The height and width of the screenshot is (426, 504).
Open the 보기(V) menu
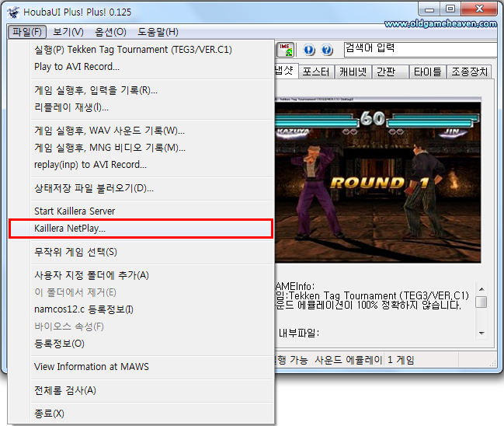pyautogui.click(x=68, y=32)
